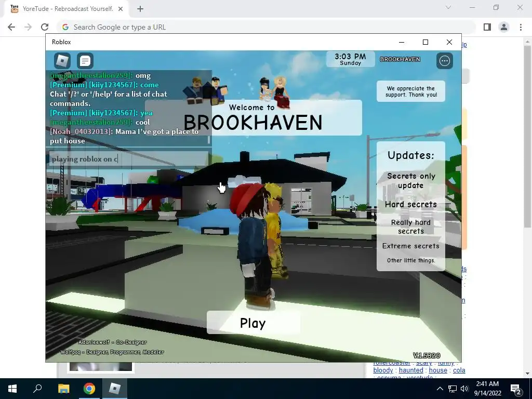Click the 'haunted' tag link on webpage
Screen dimensions: 532x399
tap(411, 370)
